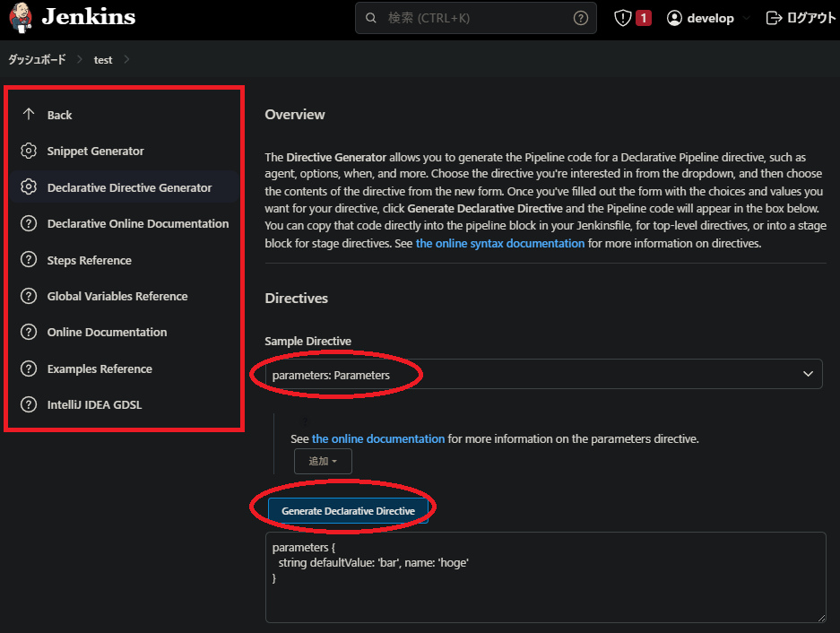
Task: Click the Sample Directive label
Action: pos(308,342)
